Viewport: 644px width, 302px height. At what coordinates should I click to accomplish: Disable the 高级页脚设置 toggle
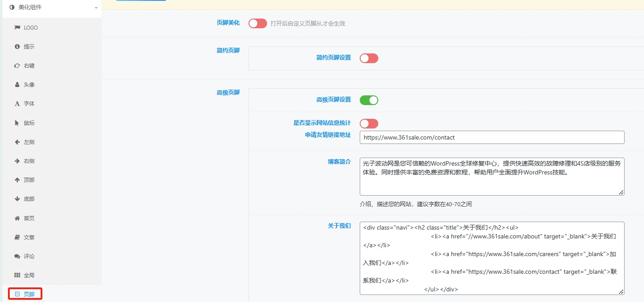click(x=369, y=100)
